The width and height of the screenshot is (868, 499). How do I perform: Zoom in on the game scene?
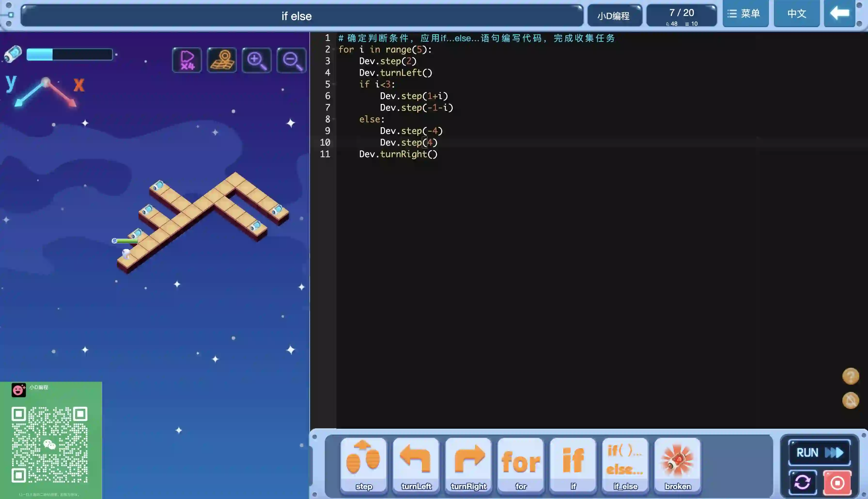[x=256, y=60]
